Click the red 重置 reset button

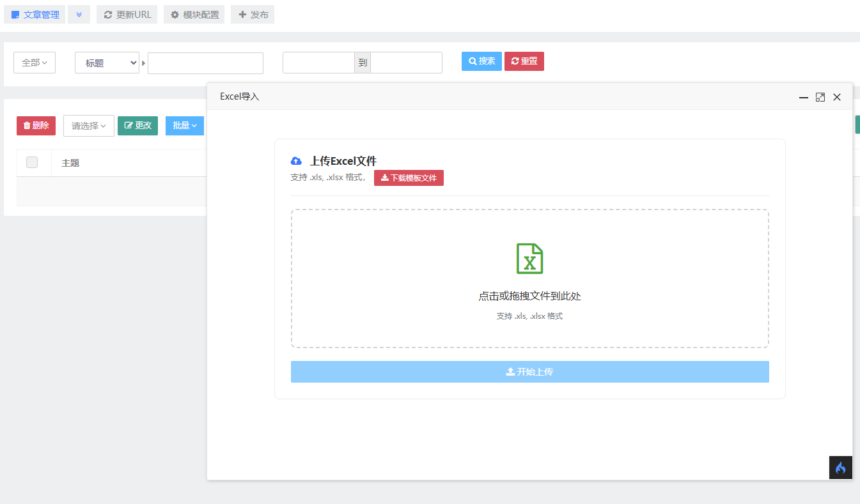(x=524, y=61)
